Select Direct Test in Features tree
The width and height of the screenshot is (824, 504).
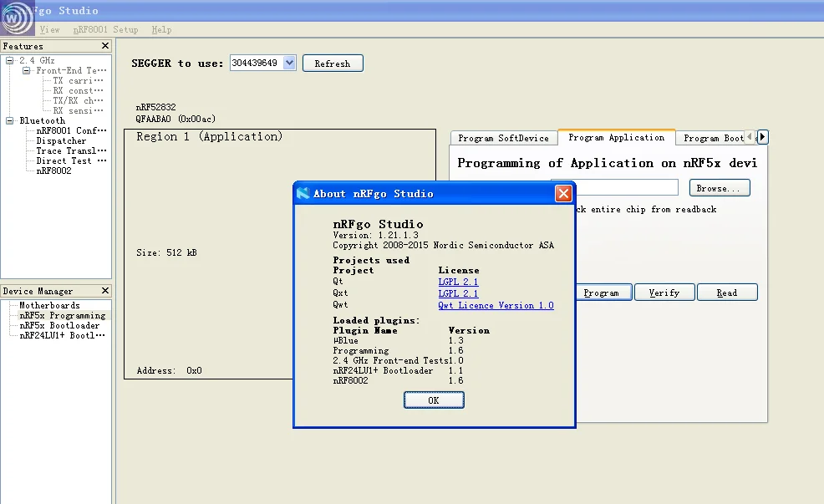point(72,160)
